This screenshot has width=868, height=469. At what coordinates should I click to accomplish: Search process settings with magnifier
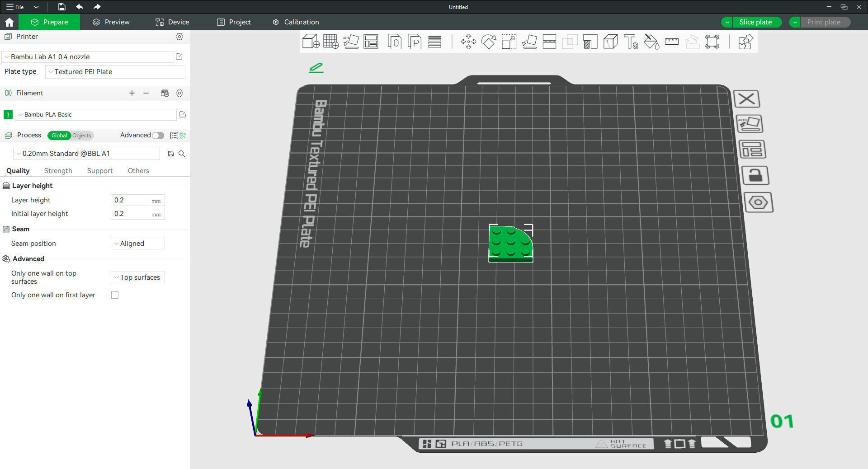point(182,154)
